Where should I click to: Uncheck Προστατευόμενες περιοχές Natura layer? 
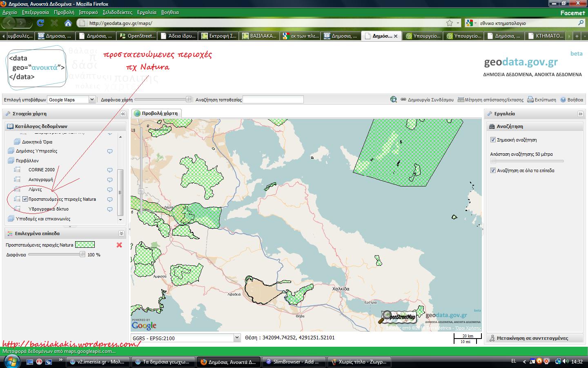coord(25,199)
